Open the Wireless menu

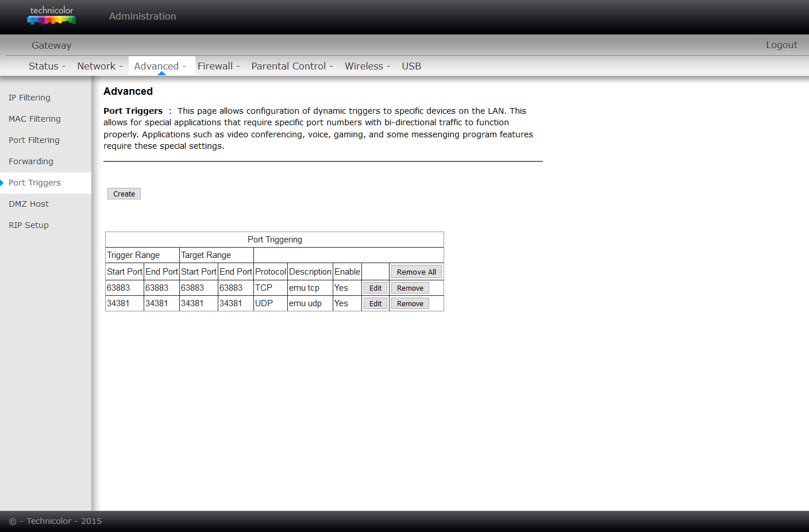[x=368, y=66]
